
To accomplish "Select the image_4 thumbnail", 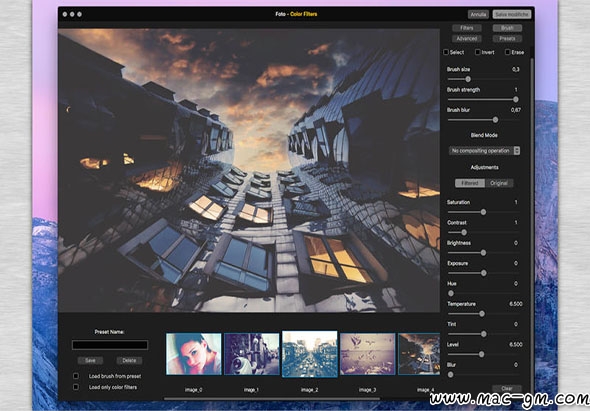I will pos(419,354).
